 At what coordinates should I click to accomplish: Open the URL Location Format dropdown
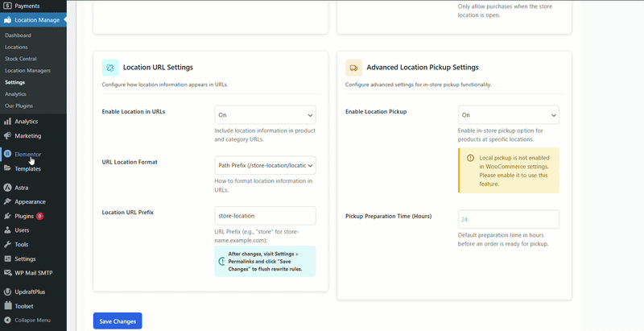point(265,165)
